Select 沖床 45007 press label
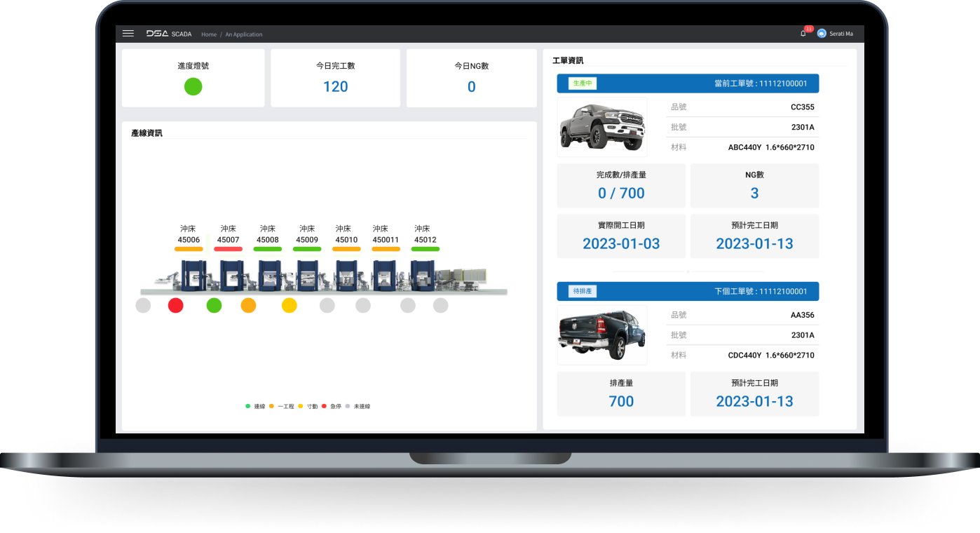 [228, 234]
